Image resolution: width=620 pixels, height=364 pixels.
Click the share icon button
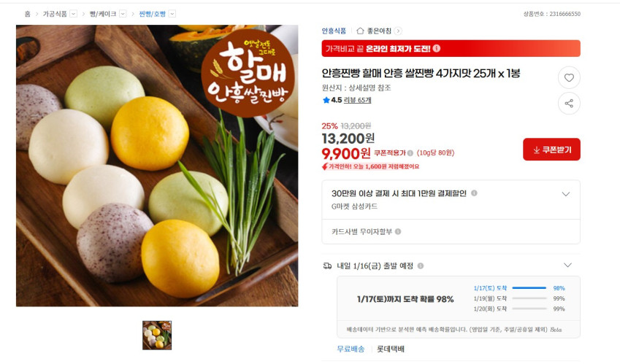pyautogui.click(x=569, y=104)
